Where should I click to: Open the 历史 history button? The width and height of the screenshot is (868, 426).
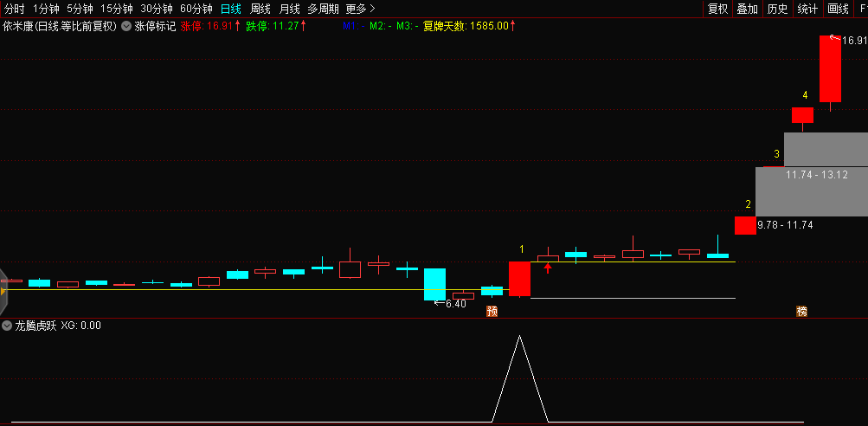777,9
